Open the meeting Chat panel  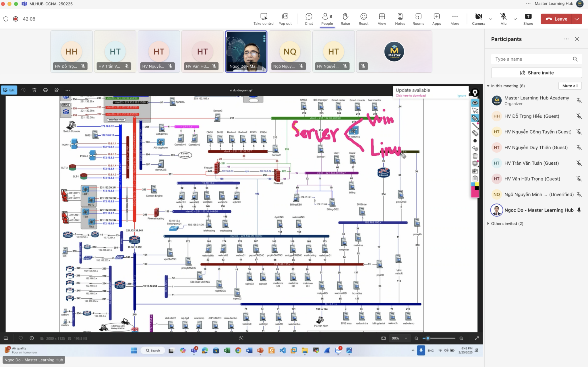pos(308,18)
